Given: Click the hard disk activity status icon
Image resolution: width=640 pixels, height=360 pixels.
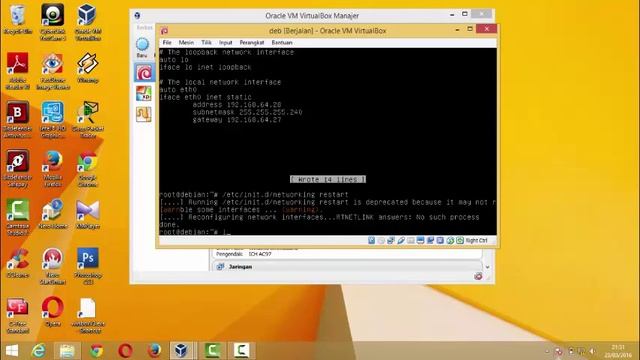Looking at the screenshot, I should (371, 240).
